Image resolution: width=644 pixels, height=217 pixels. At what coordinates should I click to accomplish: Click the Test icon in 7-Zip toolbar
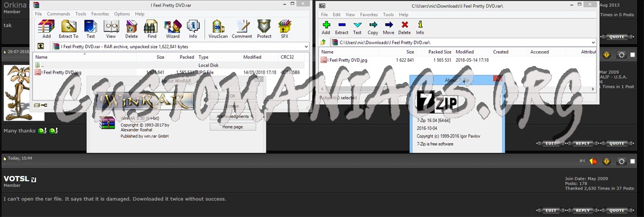coord(357,25)
